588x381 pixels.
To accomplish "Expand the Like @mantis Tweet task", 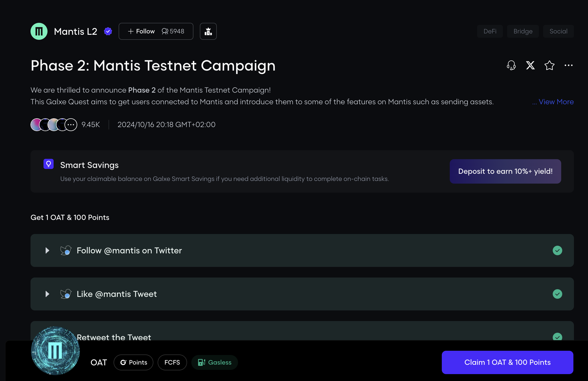I will tap(47, 294).
